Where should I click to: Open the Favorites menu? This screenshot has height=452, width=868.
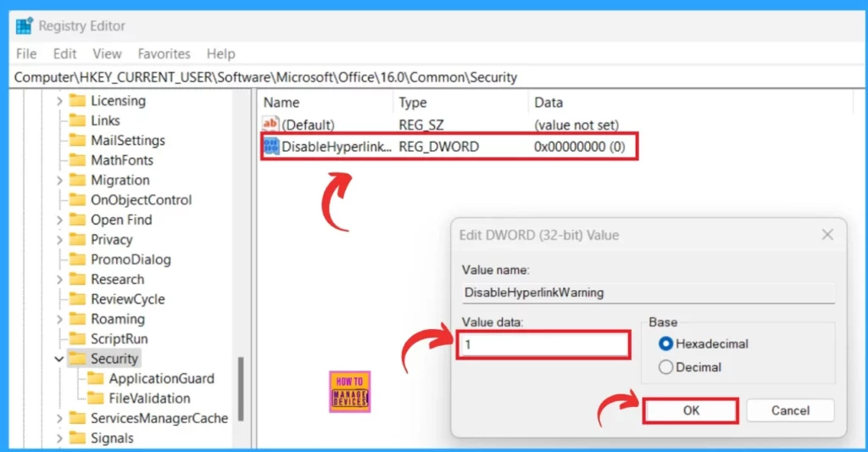coord(164,53)
